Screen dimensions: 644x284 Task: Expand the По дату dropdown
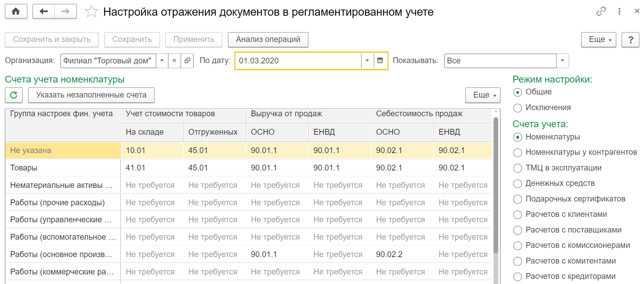point(367,61)
